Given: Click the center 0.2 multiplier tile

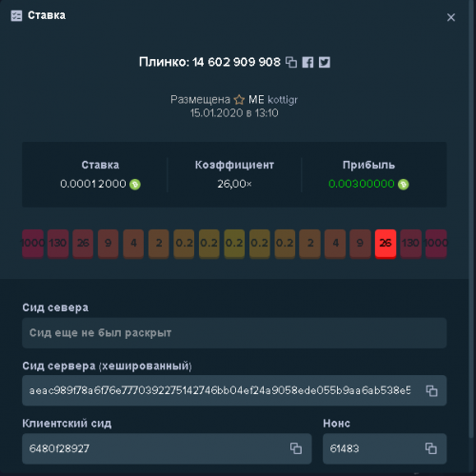Looking at the screenshot, I should [234, 244].
